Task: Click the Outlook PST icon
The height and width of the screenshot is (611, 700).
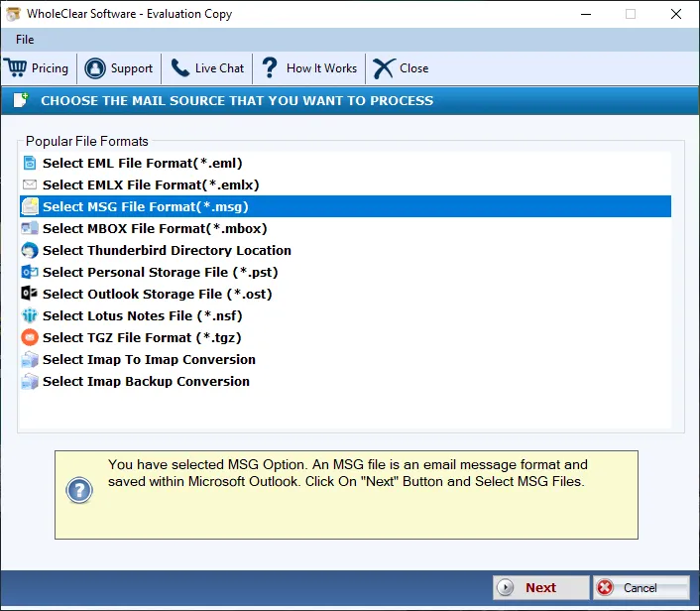Action: click(x=30, y=272)
